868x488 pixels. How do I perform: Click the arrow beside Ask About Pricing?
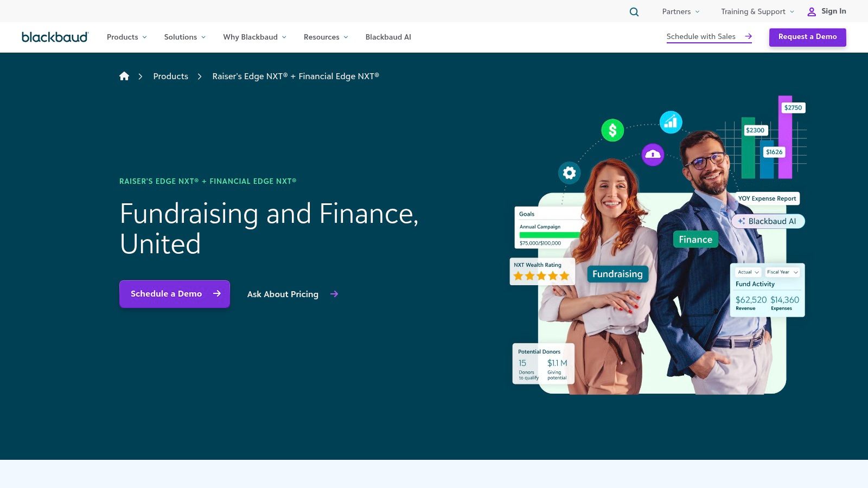(x=334, y=294)
